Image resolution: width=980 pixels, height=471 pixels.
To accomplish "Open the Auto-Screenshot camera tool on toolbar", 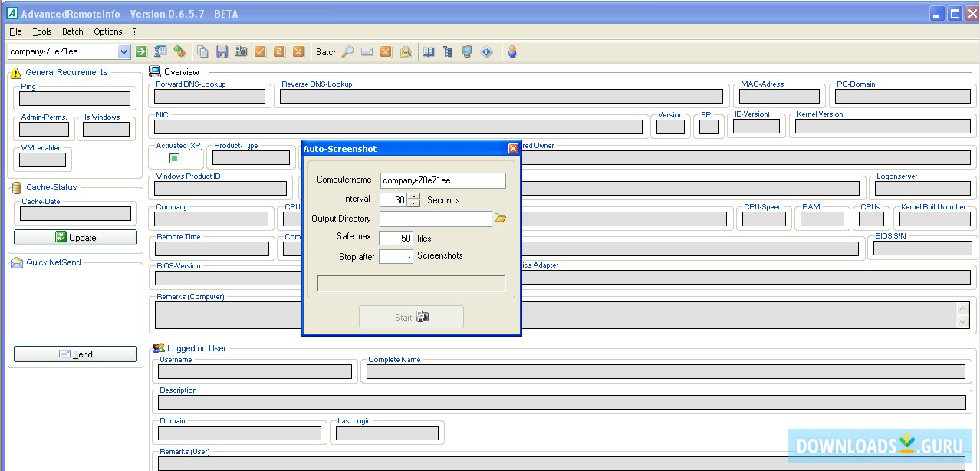I will 241,51.
